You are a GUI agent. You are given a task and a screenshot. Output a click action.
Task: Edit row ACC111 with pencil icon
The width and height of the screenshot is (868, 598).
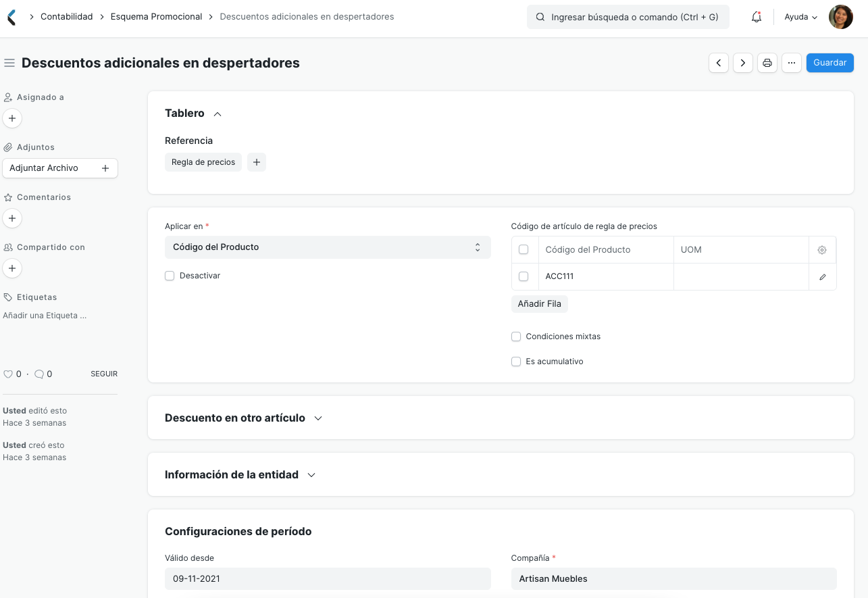822,277
